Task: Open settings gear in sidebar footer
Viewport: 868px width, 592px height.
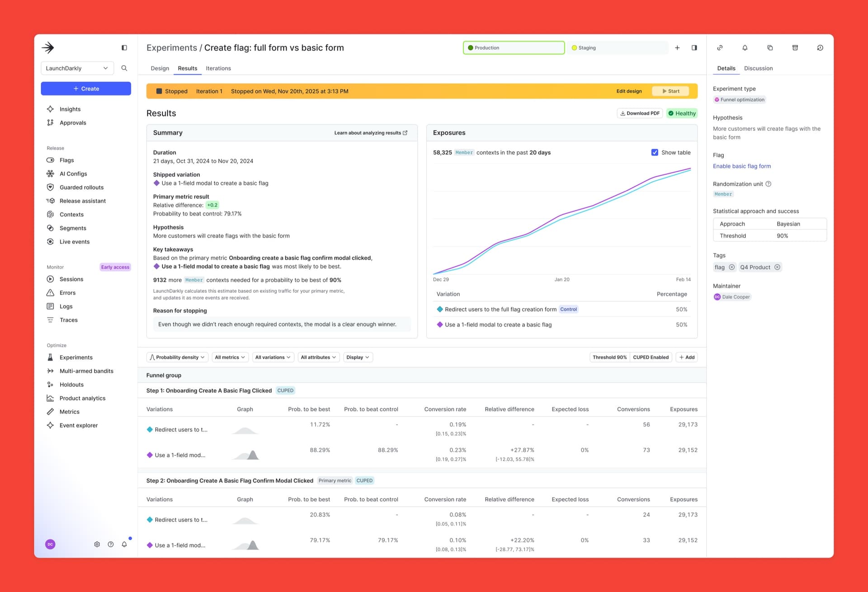Action: click(97, 544)
